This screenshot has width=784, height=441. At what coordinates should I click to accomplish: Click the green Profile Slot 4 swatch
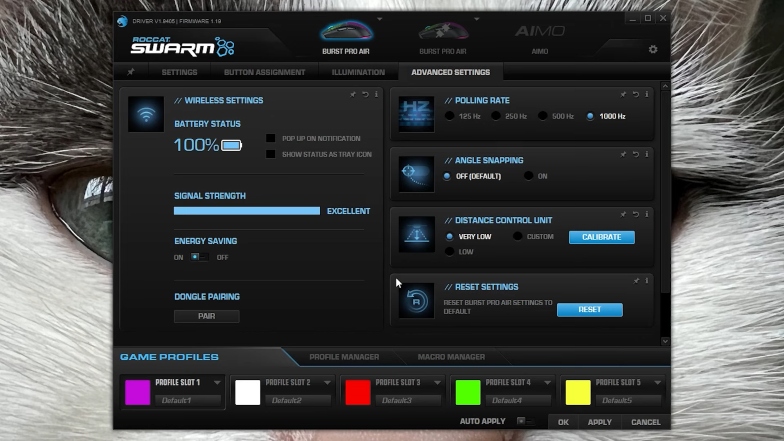(468, 392)
